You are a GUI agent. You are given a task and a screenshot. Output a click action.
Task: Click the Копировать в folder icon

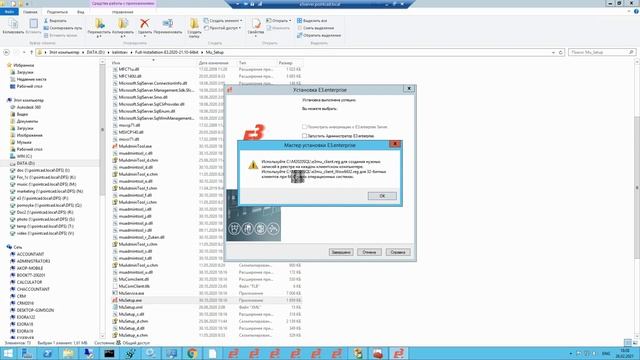122,27
